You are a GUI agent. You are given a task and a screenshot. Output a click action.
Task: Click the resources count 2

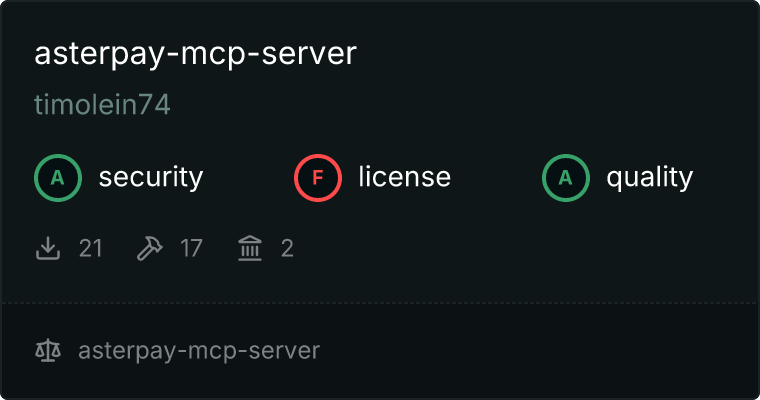pos(287,249)
